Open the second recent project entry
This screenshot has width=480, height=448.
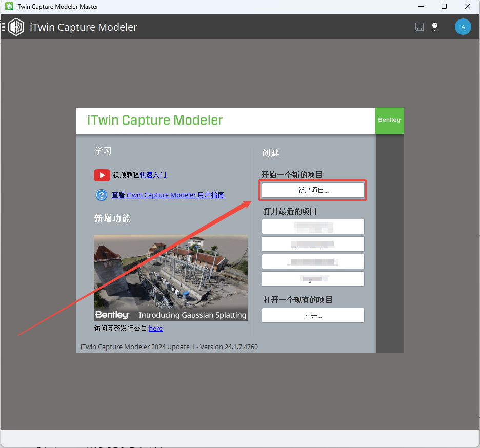[x=313, y=244]
